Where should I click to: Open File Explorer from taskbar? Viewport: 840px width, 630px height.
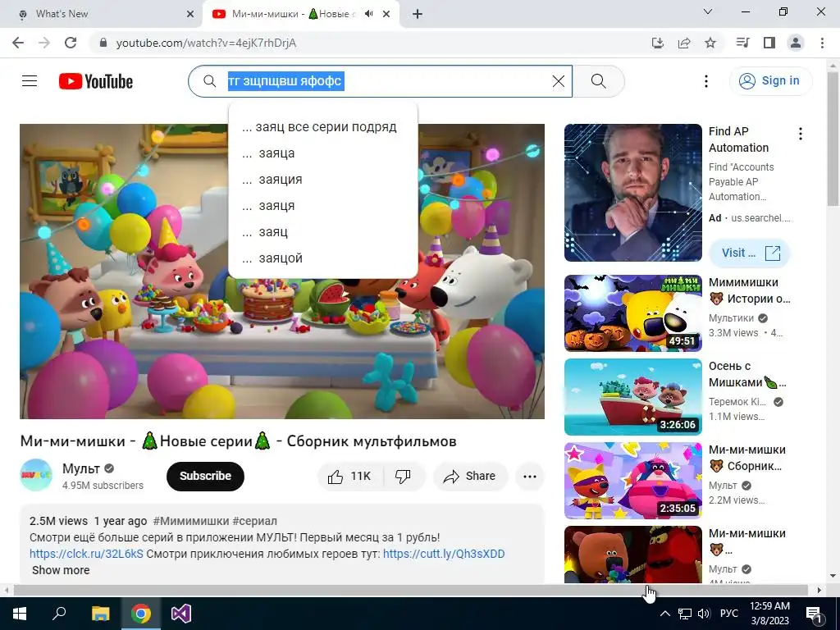pyautogui.click(x=100, y=614)
